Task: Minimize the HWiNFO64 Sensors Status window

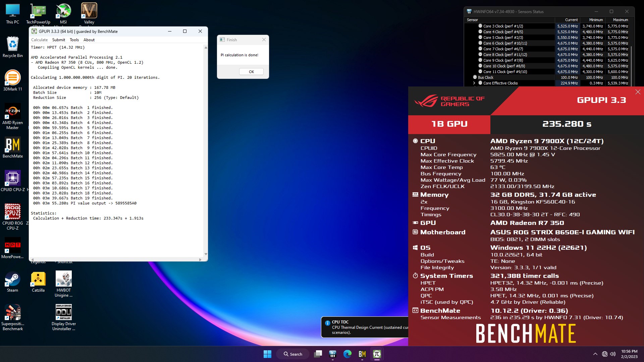Action: click(x=596, y=11)
